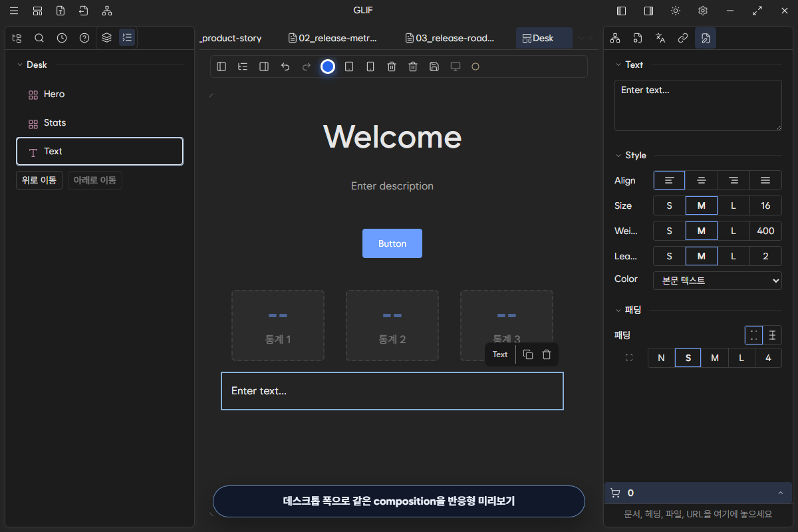This screenshot has width=798, height=532.
Task: Open the cart icon at panel bottom
Action: click(x=615, y=493)
